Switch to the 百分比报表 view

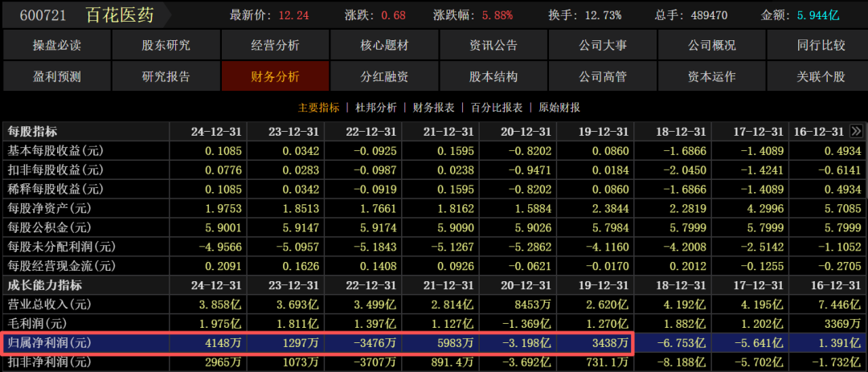coord(497,108)
